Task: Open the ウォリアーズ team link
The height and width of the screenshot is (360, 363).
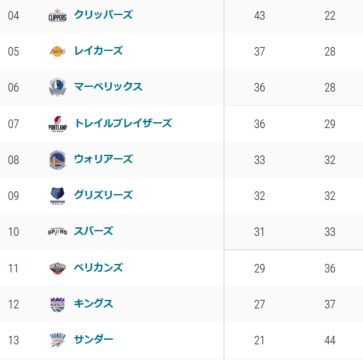Action: 103,159
